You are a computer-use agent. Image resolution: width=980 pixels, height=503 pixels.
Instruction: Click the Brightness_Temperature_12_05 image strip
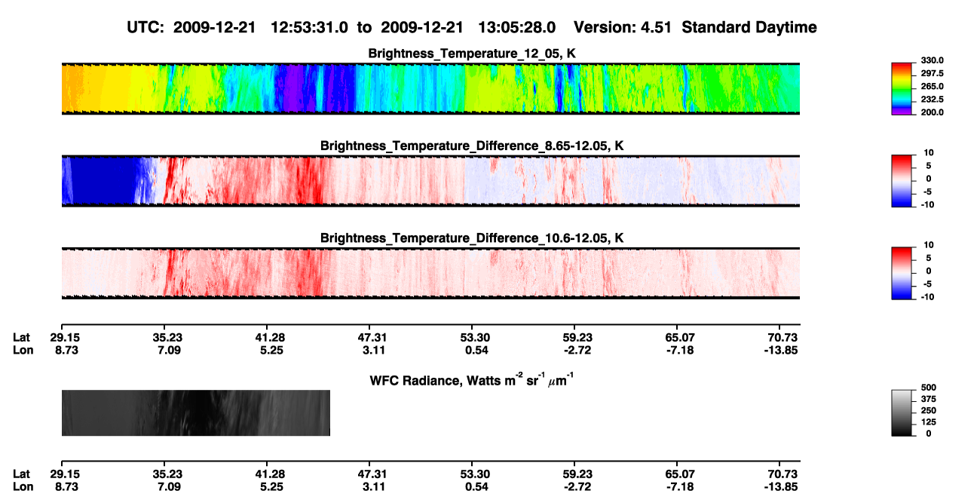click(x=430, y=89)
